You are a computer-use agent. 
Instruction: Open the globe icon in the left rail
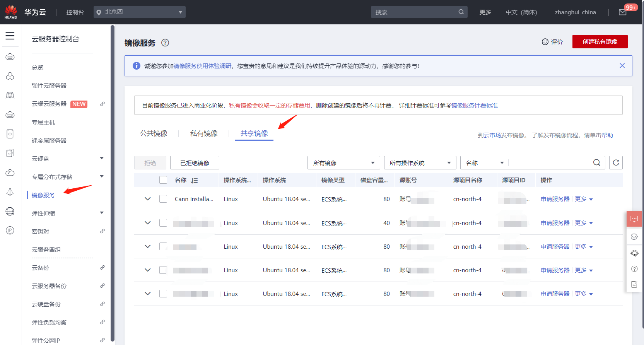pos(10,211)
